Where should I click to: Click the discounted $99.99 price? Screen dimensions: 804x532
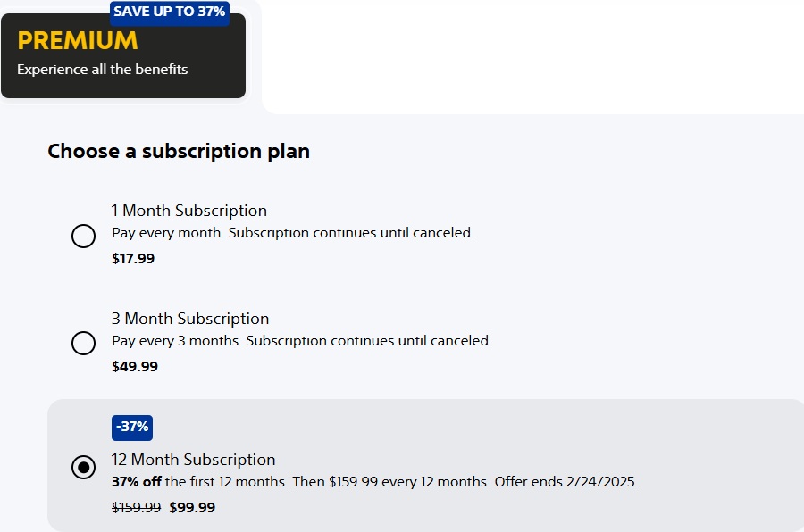click(192, 508)
